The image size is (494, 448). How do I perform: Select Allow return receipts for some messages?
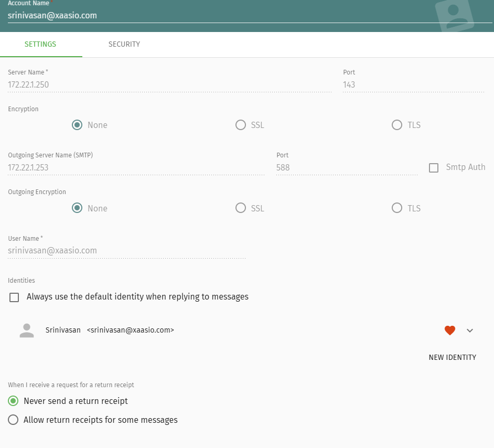coord(14,420)
